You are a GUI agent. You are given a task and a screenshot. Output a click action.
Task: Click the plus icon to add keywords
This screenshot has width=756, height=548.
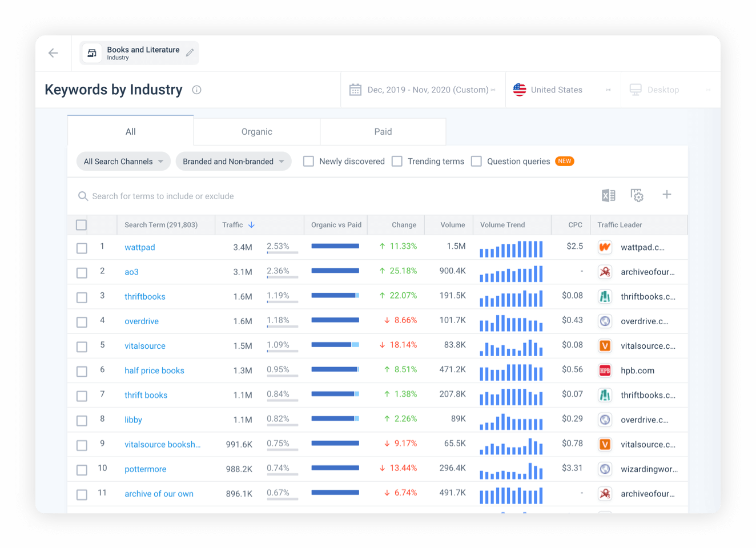click(x=666, y=195)
